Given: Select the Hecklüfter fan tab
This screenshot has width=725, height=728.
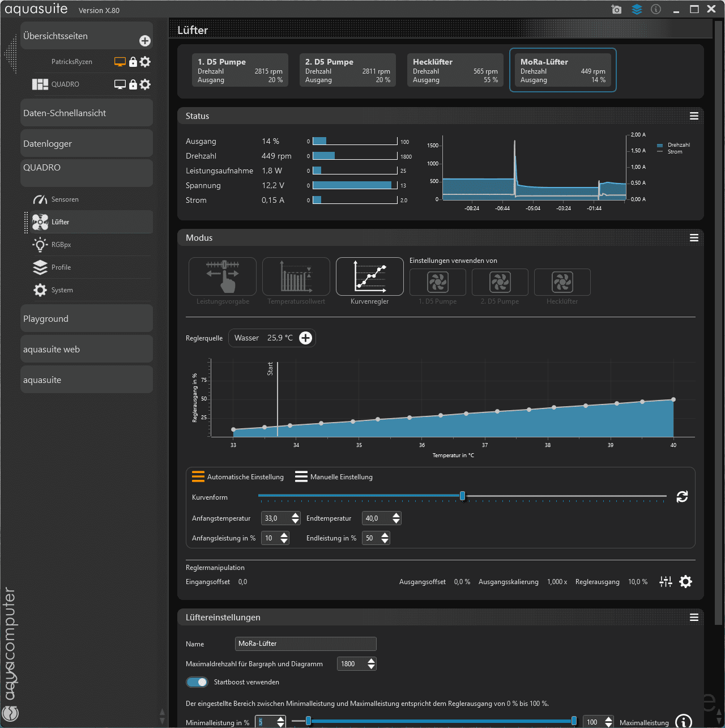Looking at the screenshot, I should [x=455, y=70].
